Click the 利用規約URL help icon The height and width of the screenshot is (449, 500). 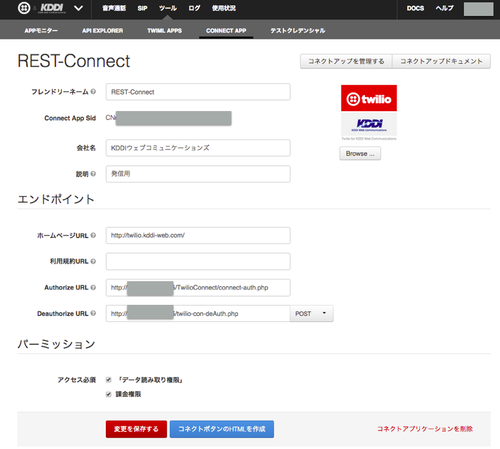point(93,261)
